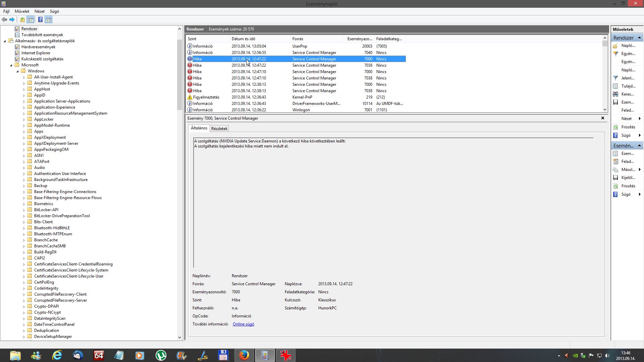This screenshot has width=644, height=362.
Task: Collapse the Microsoft tree node
Action: coord(11,65)
